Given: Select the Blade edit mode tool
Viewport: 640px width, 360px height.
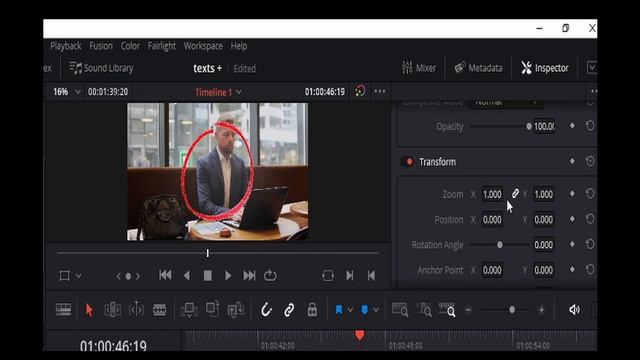Looking at the screenshot, I should click(159, 310).
